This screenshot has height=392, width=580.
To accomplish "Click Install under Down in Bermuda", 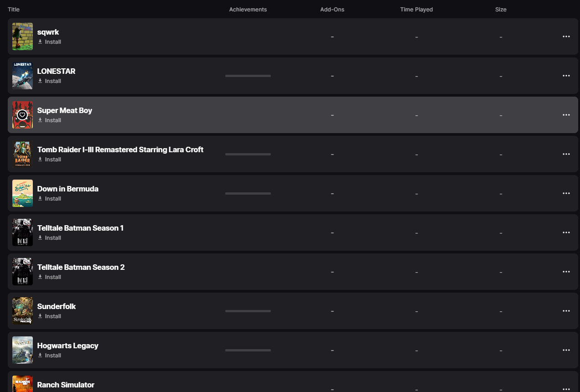I will pyautogui.click(x=49, y=199).
